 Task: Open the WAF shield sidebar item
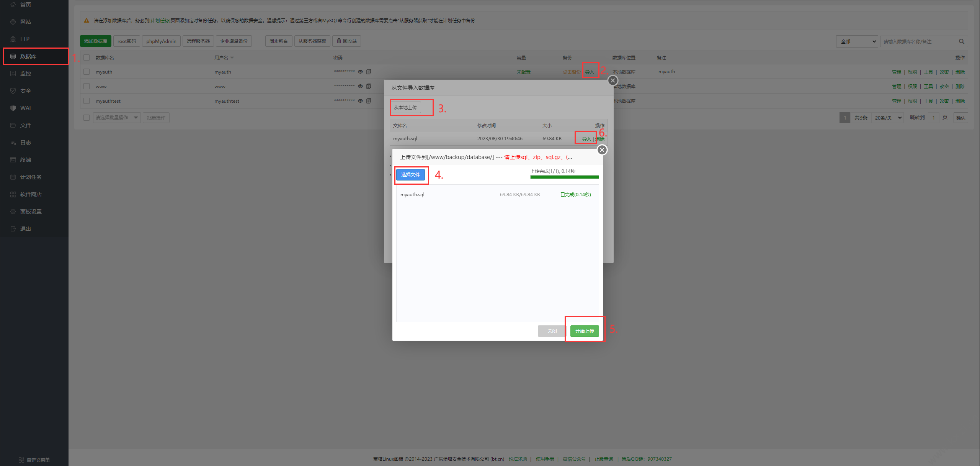tap(26, 108)
